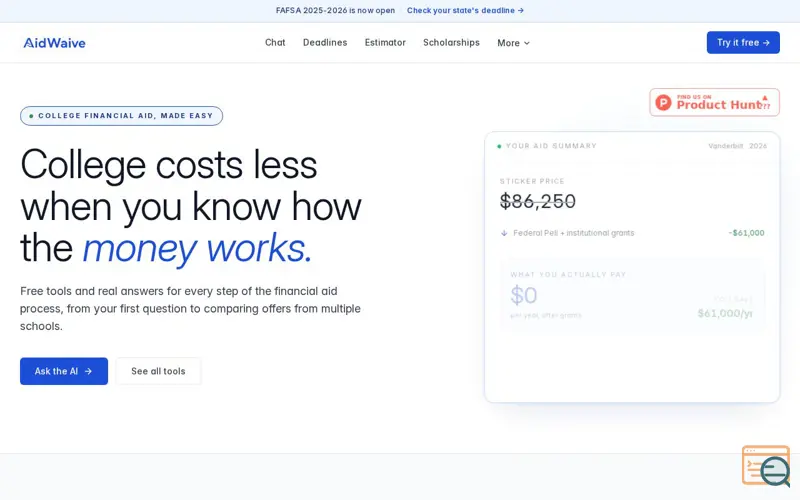Click the Try it free button

point(743,42)
